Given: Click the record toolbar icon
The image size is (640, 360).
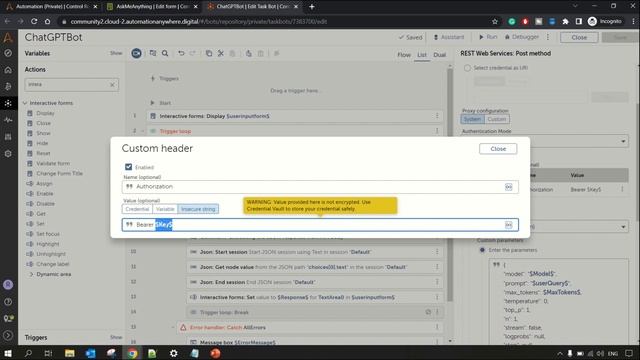Looking at the screenshot, I should (x=136, y=53).
